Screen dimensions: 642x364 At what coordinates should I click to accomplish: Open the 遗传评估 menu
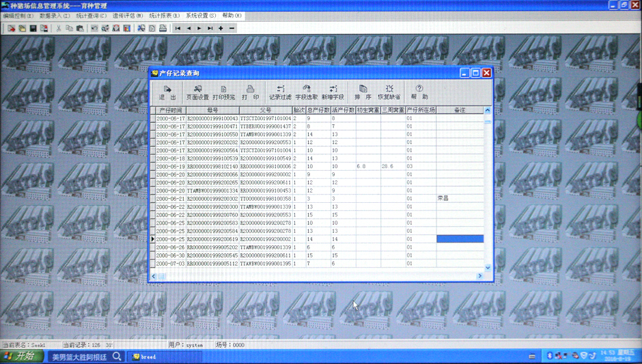128,16
